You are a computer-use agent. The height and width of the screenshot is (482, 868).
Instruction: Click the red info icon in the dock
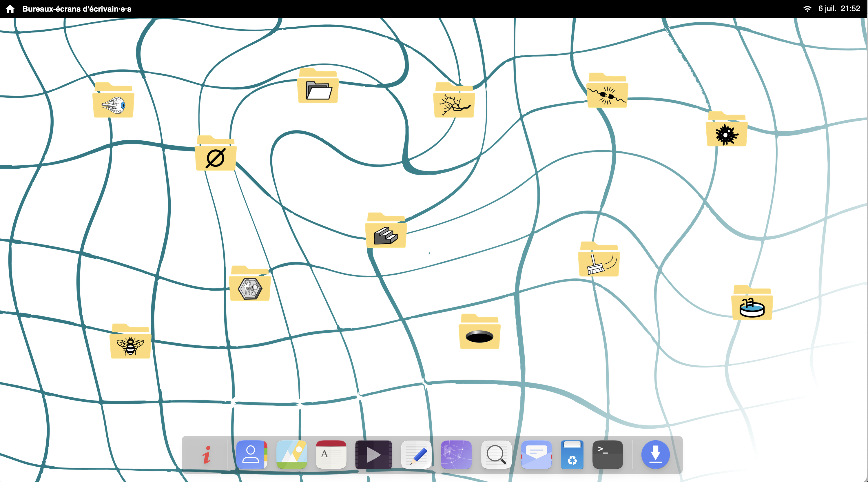coord(207,455)
